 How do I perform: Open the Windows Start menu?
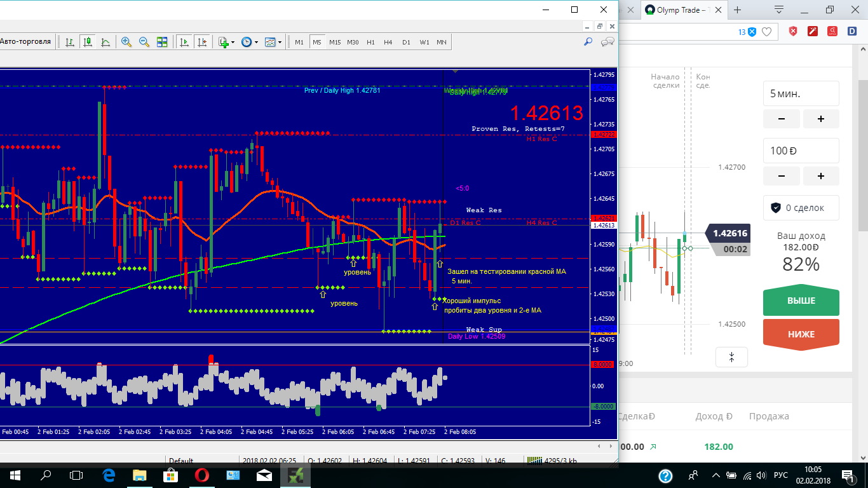[14, 475]
